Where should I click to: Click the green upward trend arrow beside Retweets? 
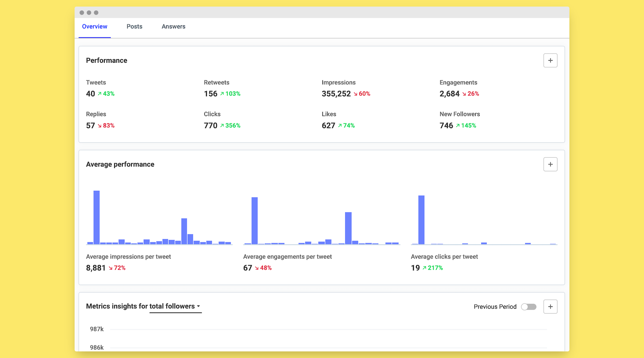[222, 94]
